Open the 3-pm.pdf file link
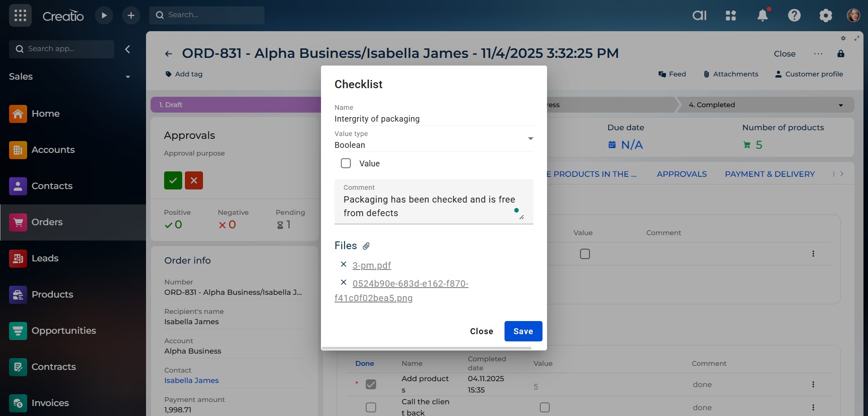 [x=372, y=265]
